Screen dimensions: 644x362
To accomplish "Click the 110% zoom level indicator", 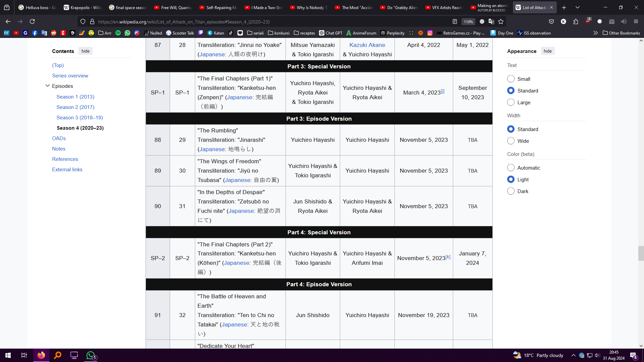I will pos(468,21).
